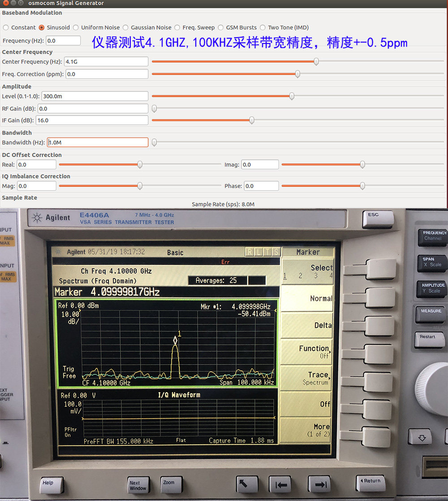The height and width of the screenshot is (501, 448).
Task: Click the RF Gain slider handle
Action: coord(154,109)
